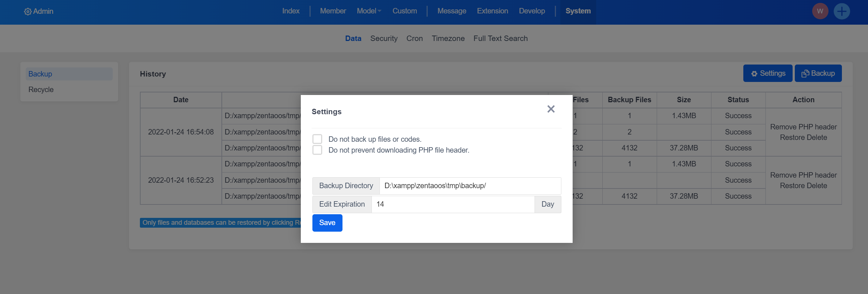Expand the Model dropdown menu
The width and height of the screenshot is (868, 294).
click(x=369, y=11)
